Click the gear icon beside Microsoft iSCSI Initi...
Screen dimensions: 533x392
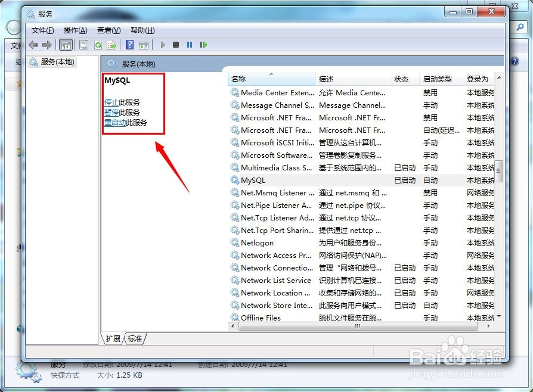point(235,142)
